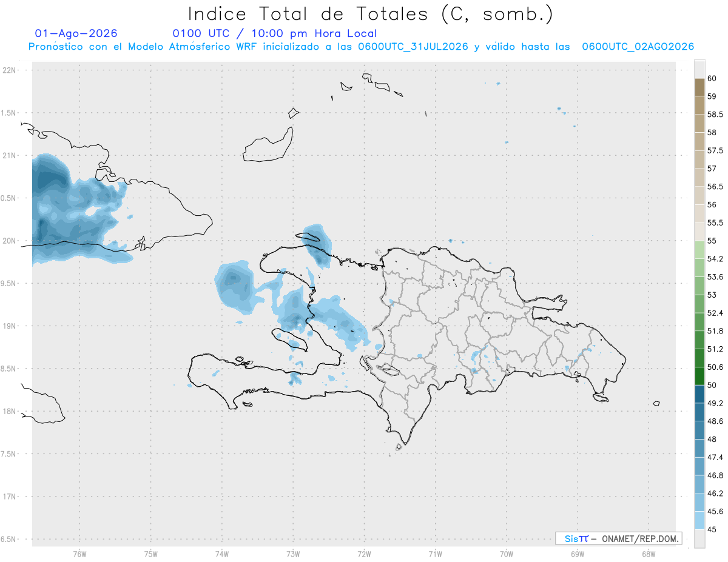Click the valid-until time '0600UTC_02AGO2026'

pyautogui.click(x=638, y=47)
